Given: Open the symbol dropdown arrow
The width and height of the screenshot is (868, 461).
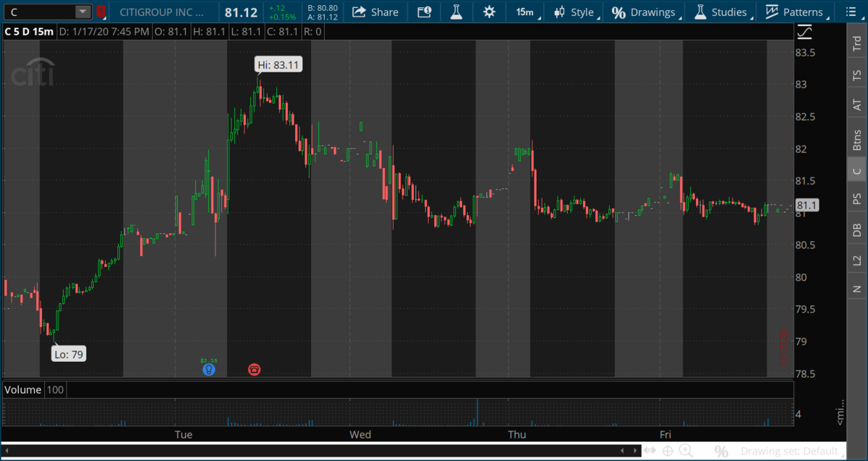Looking at the screenshot, I should (x=83, y=12).
